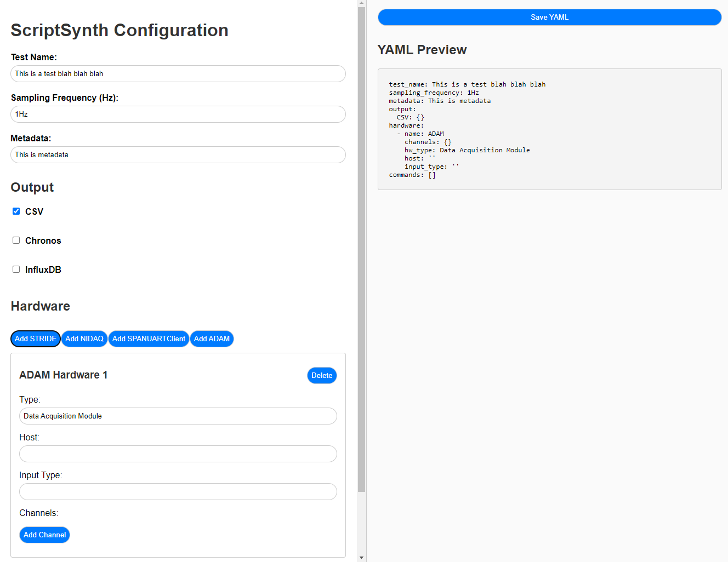Image resolution: width=728 pixels, height=562 pixels.
Task: Edit the ADAM Type field
Action: (178, 416)
